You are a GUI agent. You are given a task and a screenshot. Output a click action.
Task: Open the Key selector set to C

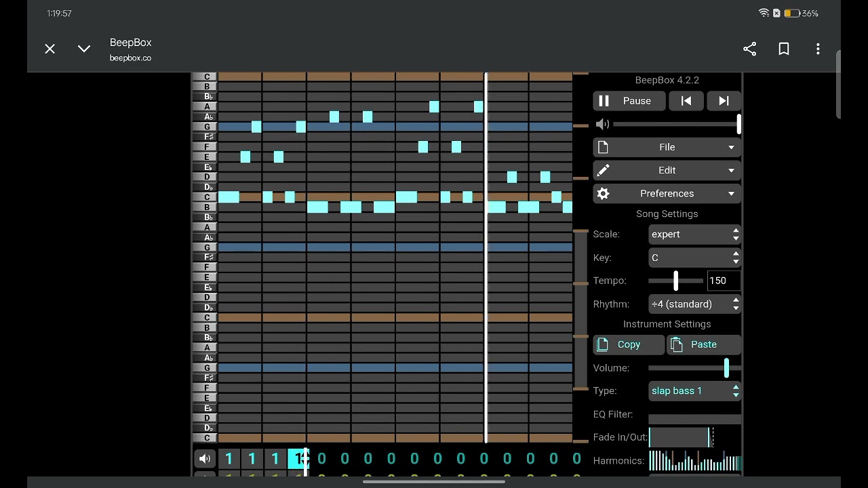(x=694, y=258)
